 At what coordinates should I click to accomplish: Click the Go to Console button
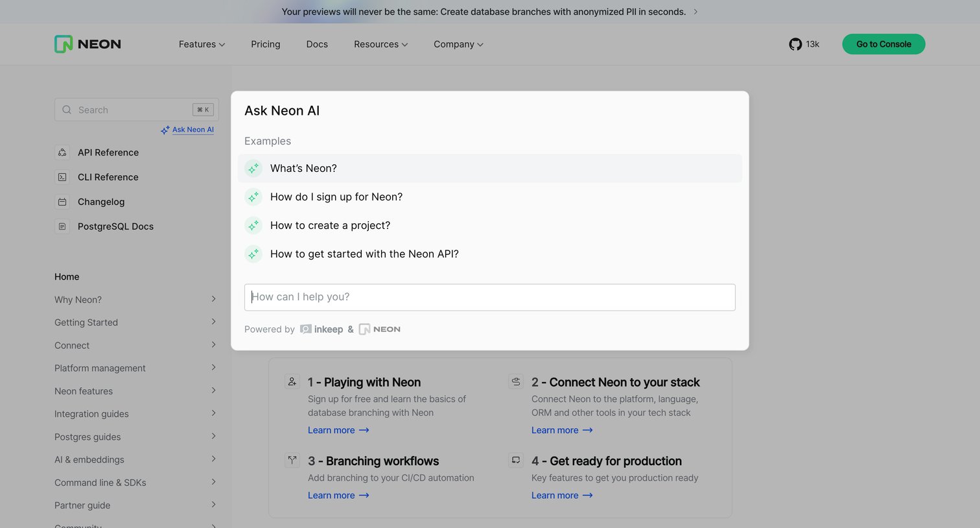883,44
